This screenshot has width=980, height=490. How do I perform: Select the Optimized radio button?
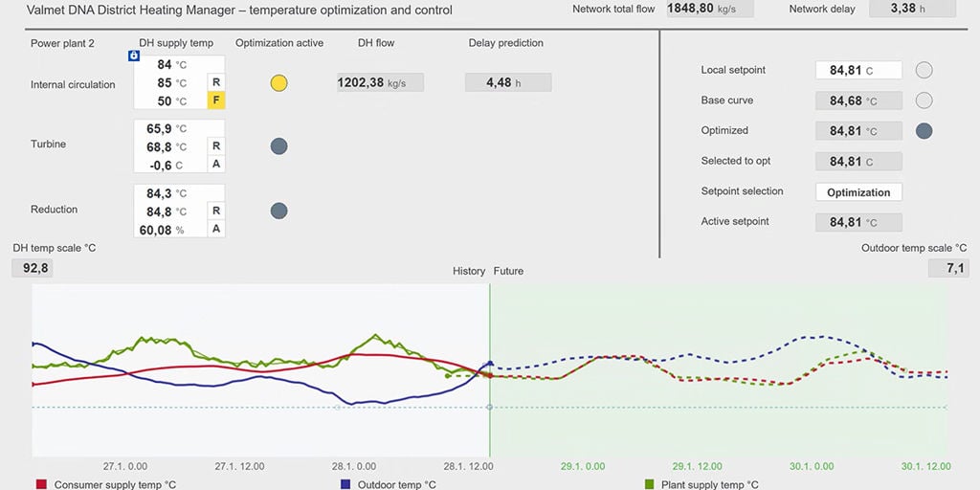coord(924,130)
